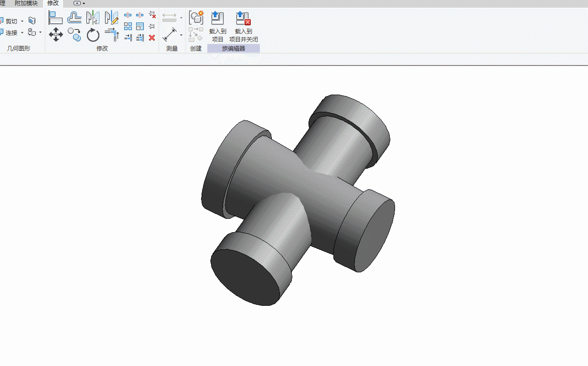588x366 pixels.
Task: Click 载入到项目 button
Action: coord(218,27)
